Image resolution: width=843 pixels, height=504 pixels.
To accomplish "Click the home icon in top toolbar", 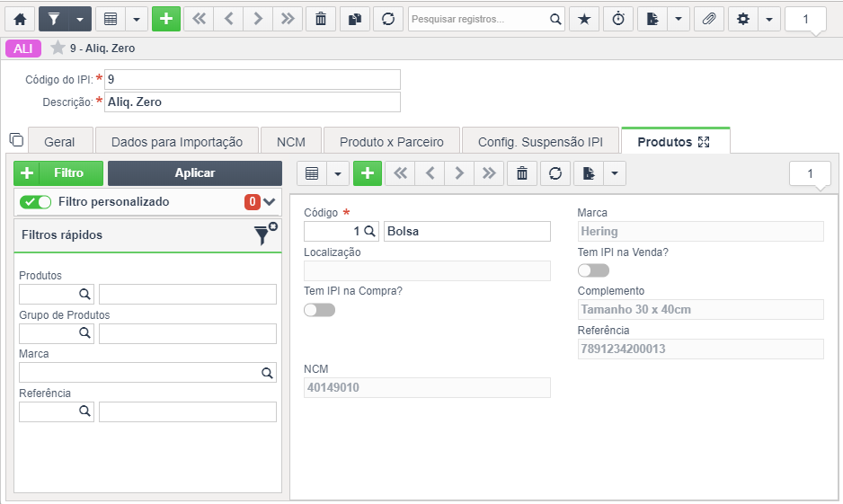I will coord(20,20).
